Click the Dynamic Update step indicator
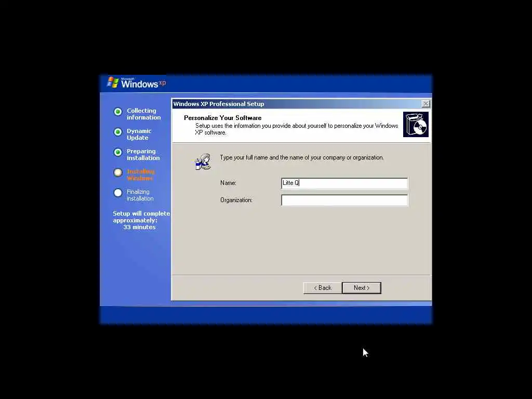The width and height of the screenshot is (532, 399). pyautogui.click(x=118, y=132)
